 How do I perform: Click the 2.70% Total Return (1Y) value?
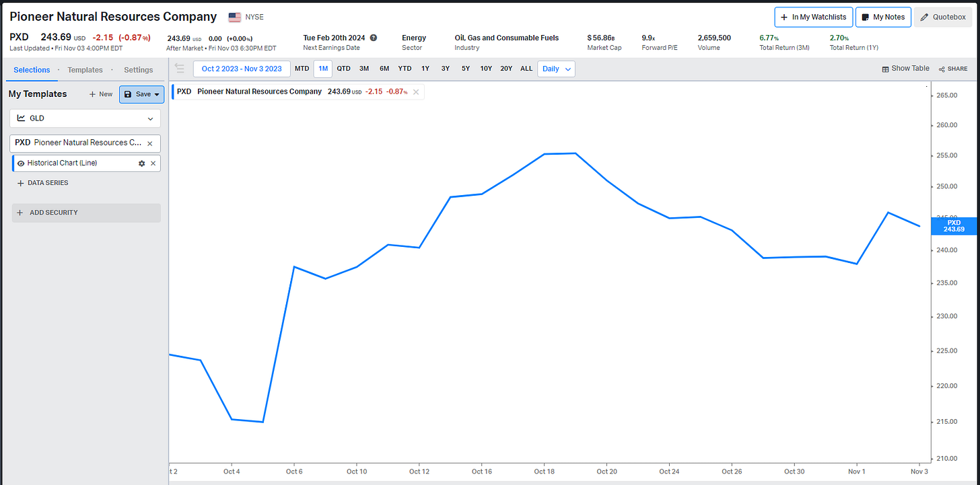coord(839,38)
